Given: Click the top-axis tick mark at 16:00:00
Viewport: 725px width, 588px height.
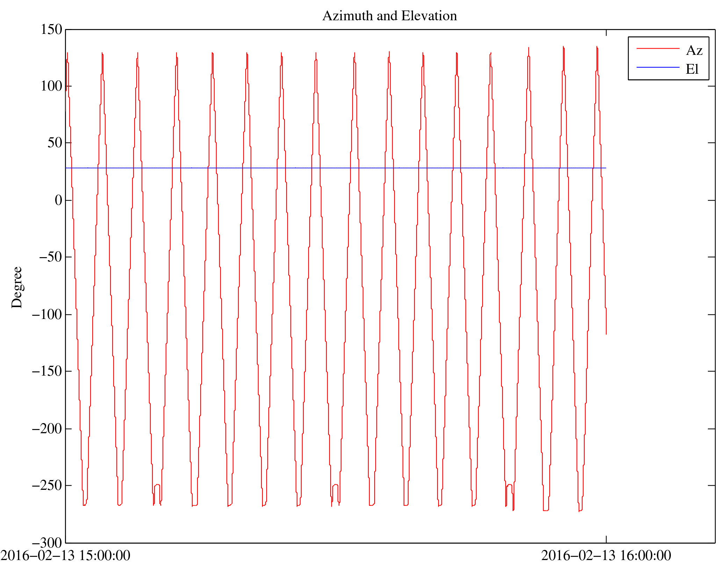Looking at the screenshot, I should tap(606, 33).
